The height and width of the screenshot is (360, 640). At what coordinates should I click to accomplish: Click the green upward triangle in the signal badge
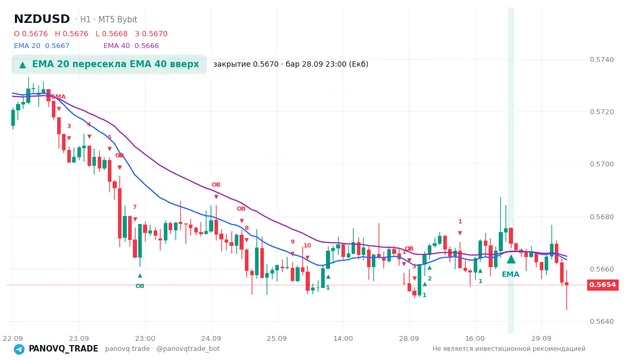pyautogui.click(x=23, y=65)
